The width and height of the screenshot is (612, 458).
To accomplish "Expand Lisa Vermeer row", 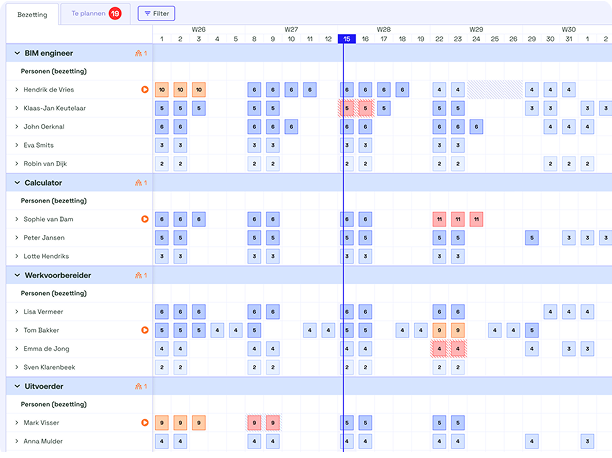I will point(16,312).
